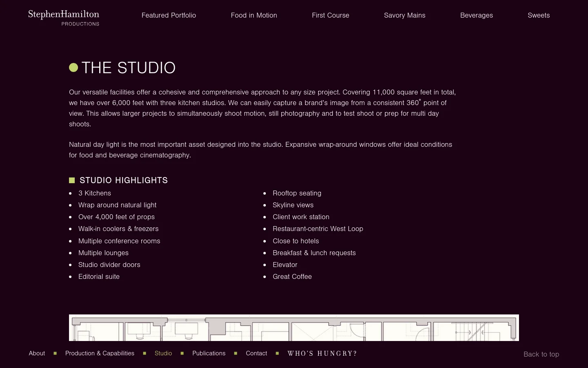Click the 'Close to hotels' item
This screenshot has height=368, width=588.
pyautogui.click(x=296, y=241)
